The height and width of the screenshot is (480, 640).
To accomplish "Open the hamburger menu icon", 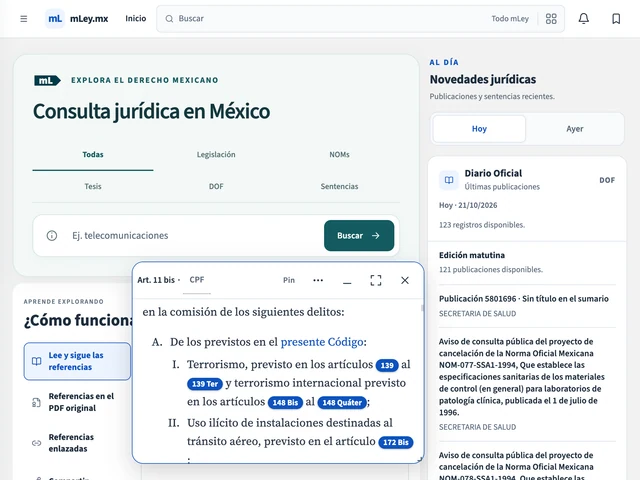I will tap(24, 19).
